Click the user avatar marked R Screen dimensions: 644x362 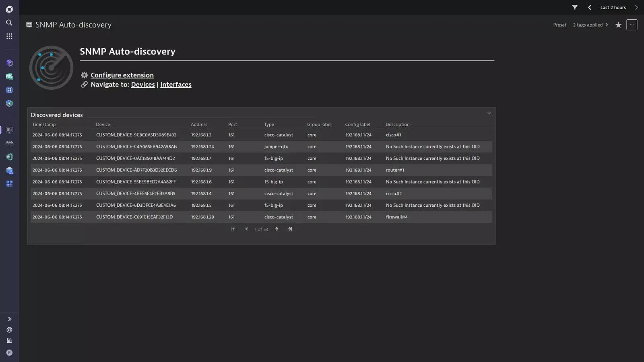[x=9, y=352]
